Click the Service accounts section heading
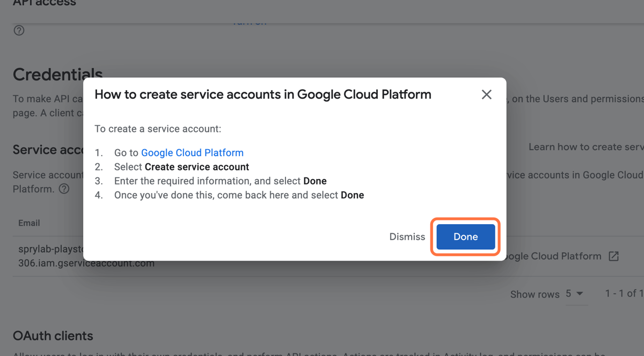 coord(48,150)
